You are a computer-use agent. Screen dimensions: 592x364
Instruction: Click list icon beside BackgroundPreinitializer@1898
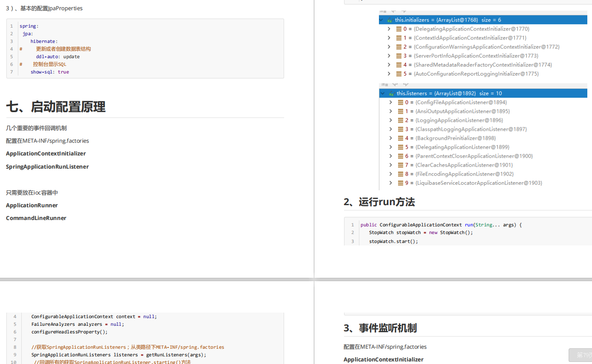pyautogui.click(x=401, y=138)
